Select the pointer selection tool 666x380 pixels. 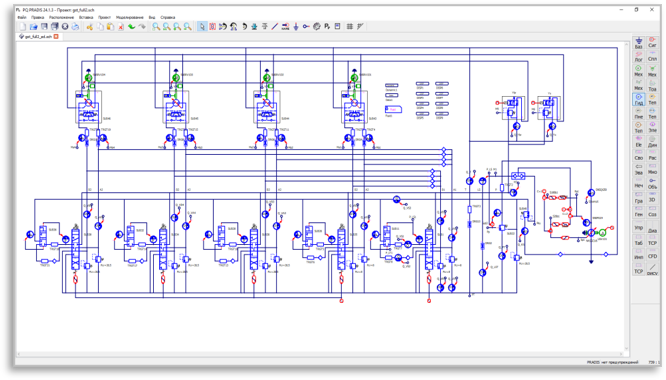(202, 26)
